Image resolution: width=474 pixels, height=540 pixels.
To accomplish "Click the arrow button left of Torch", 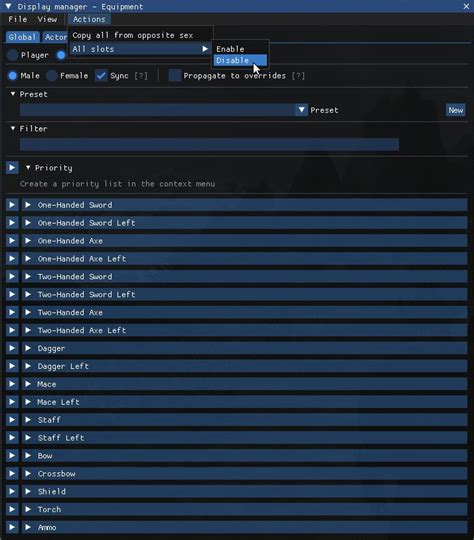I will 12,509.
